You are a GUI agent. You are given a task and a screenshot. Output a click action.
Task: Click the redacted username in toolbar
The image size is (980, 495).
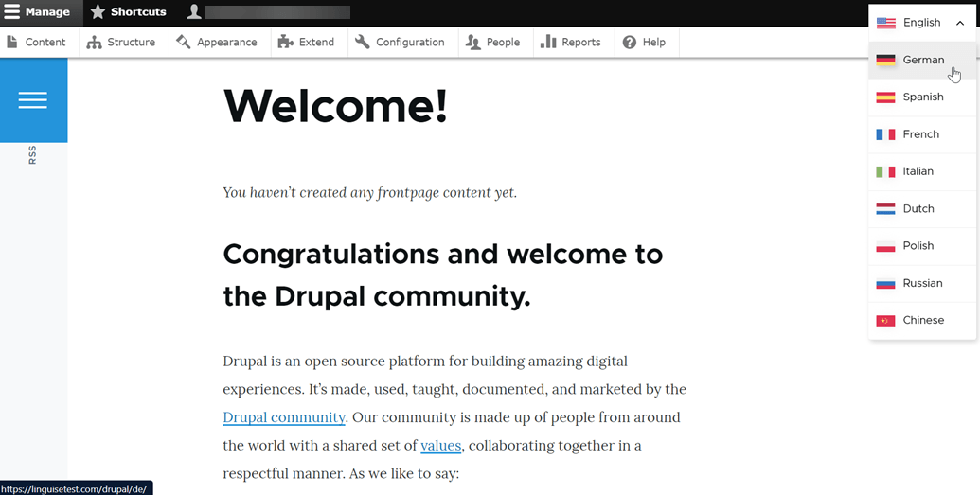point(276,12)
